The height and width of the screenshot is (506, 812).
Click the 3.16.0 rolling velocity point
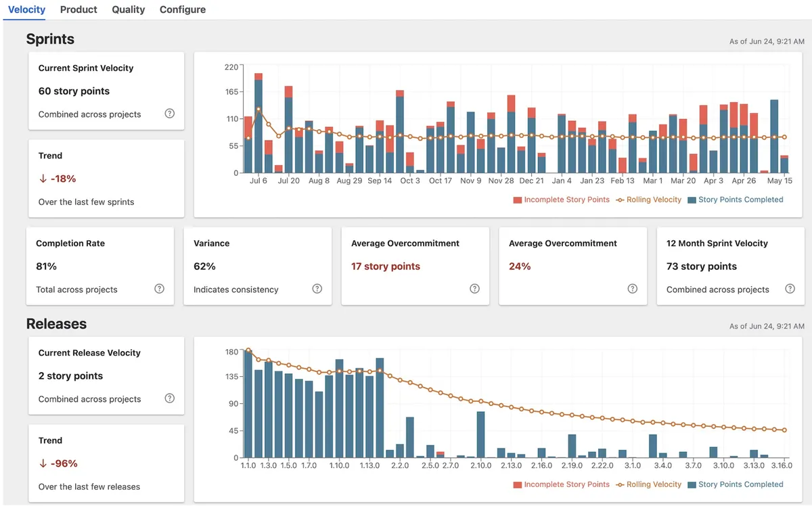pos(784,430)
